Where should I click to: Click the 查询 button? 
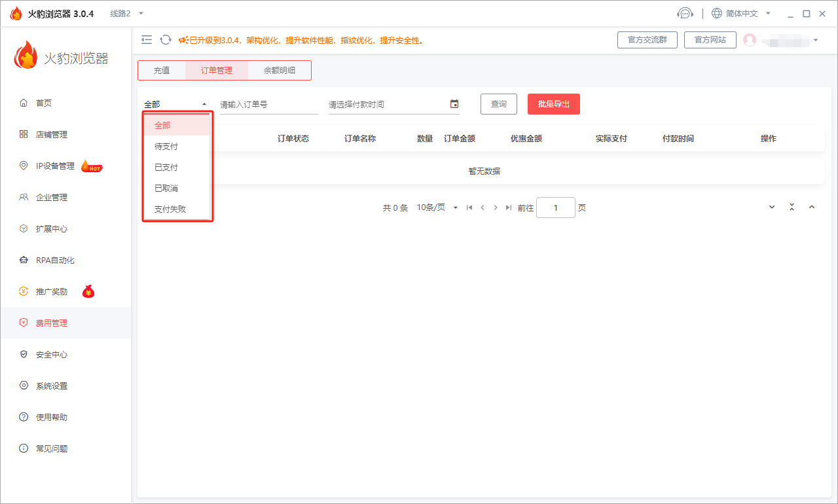click(x=499, y=104)
